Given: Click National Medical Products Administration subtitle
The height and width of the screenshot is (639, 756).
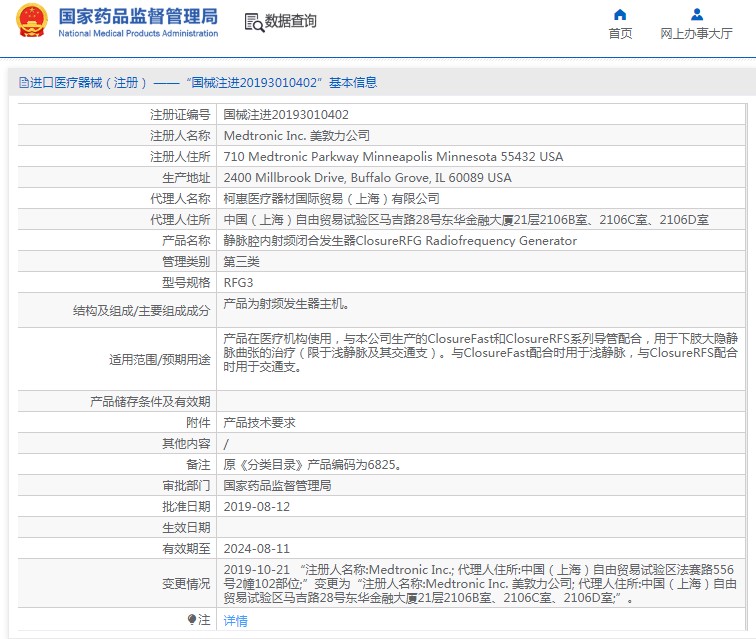Looking at the screenshot, I should [138, 33].
